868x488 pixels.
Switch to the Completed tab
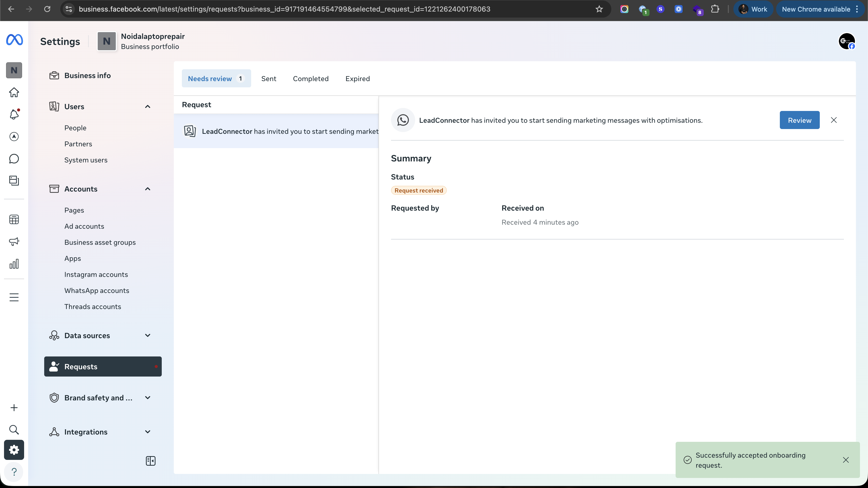click(310, 79)
